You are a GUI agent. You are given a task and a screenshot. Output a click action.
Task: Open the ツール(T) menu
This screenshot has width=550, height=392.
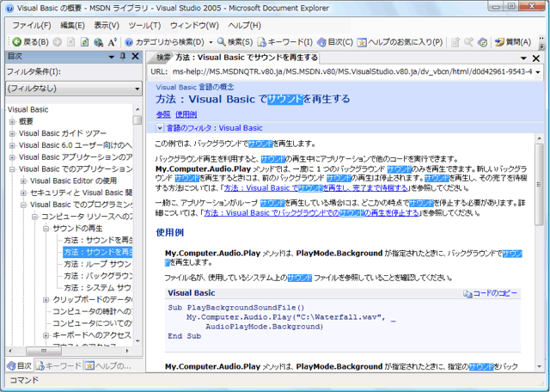coord(144,25)
